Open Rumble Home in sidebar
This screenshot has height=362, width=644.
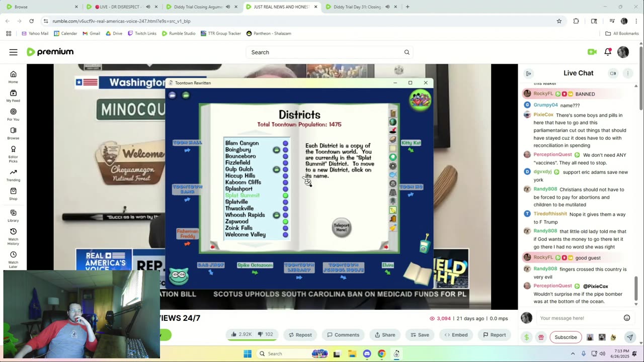(13, 77)
